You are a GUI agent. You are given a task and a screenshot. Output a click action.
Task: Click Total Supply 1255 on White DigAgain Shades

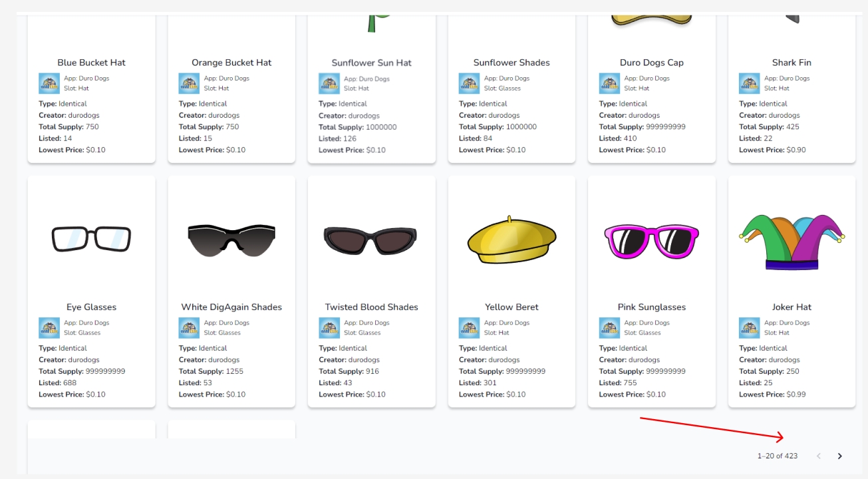point(211,371)
